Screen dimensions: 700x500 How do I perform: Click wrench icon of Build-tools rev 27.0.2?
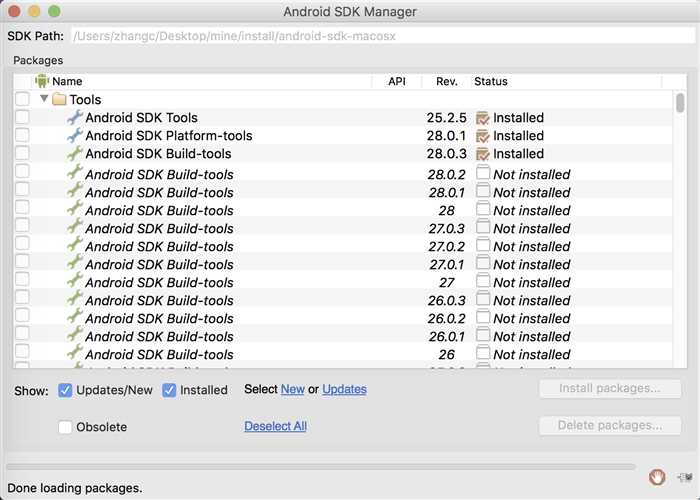75,244
